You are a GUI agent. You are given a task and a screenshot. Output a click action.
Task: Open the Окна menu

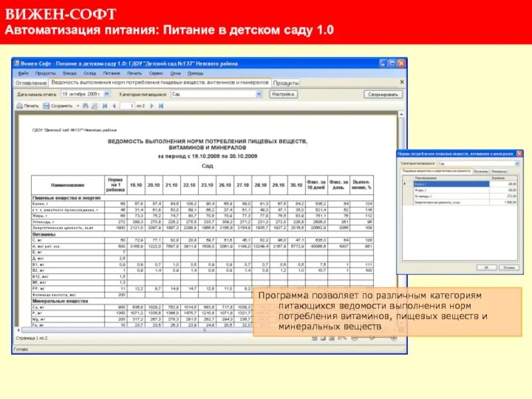pos(176,73)
